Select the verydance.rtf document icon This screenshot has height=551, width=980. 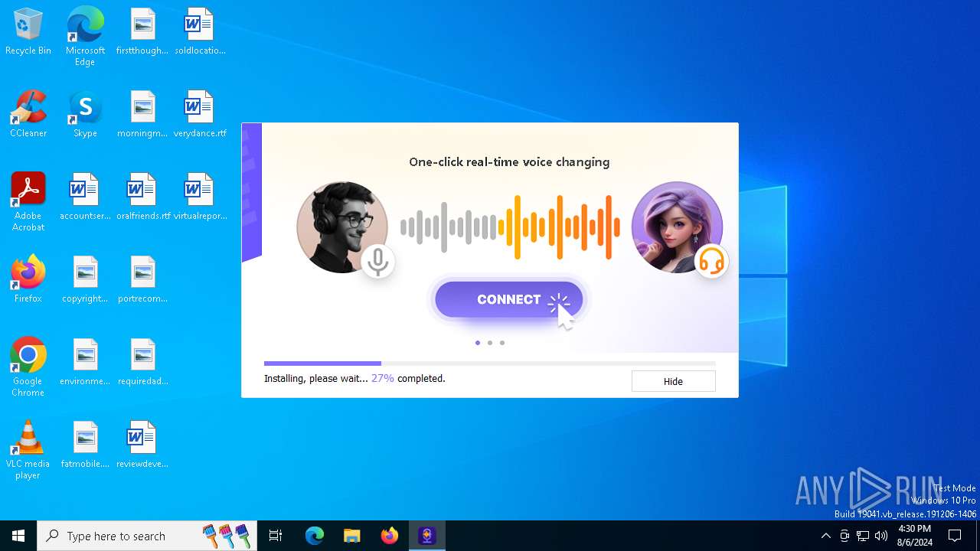tap(200, 114)
